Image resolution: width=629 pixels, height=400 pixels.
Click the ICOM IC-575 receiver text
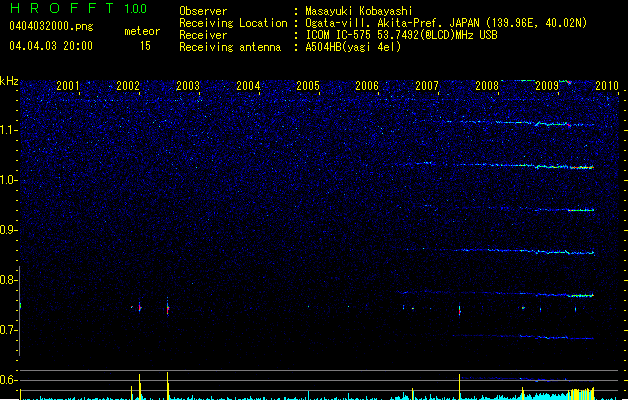click(401, 35)
